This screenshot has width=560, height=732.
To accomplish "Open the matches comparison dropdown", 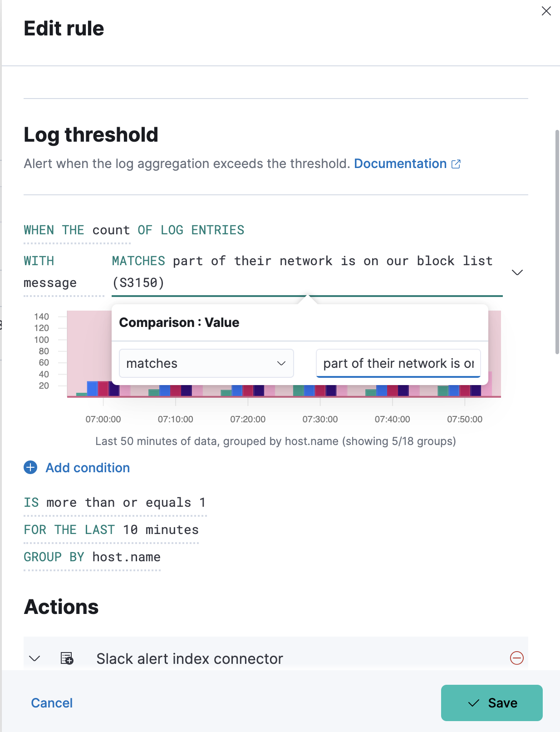I will click(206, 363).
